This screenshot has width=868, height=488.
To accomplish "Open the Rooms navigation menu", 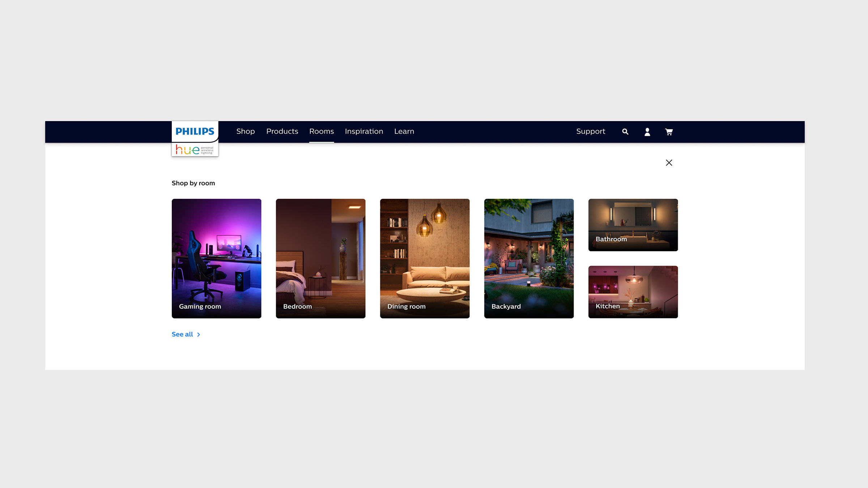I will 321,132.
